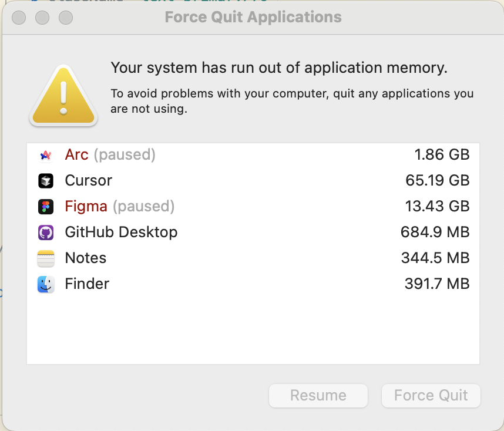Choose GitHub Desktop from the list
This screenshot has width=504, height=431.
(x=121, y=233)
